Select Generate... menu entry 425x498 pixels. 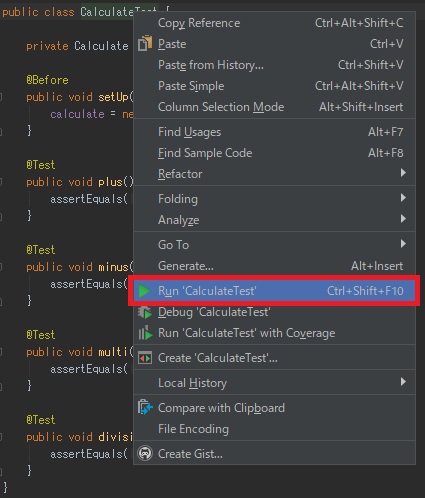click(274, 266)
